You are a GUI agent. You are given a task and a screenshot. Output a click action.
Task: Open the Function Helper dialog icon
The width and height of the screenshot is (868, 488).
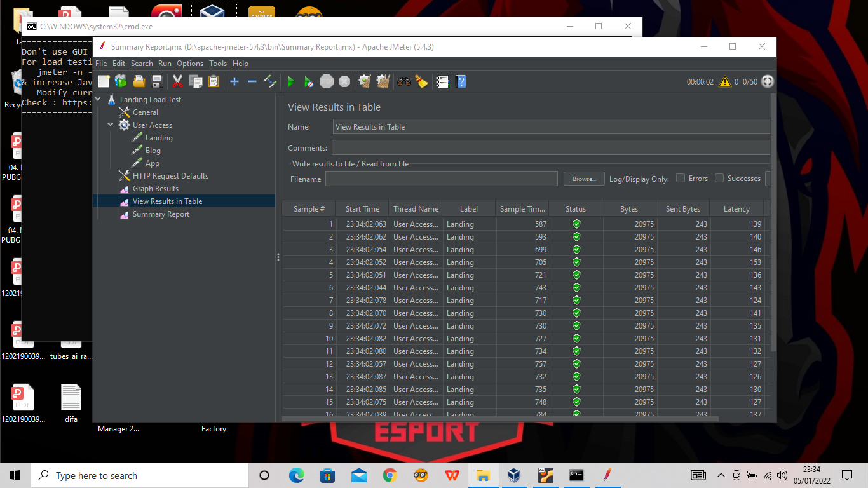pos(443,81)
